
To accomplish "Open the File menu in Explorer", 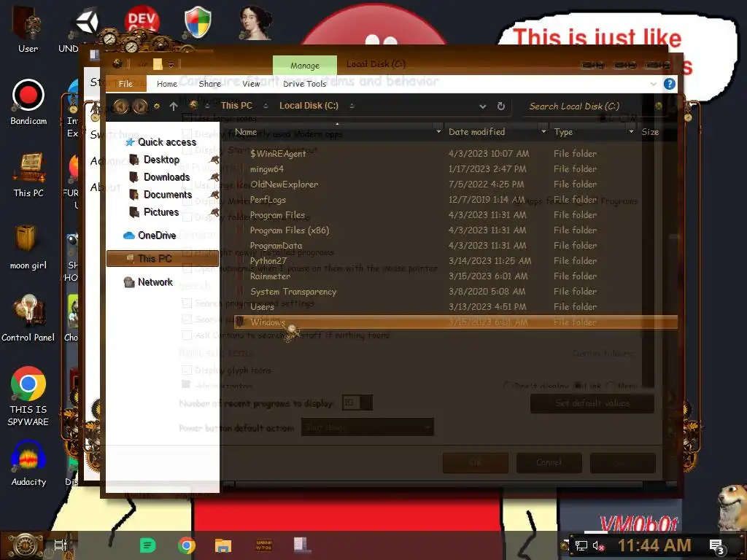I will pyautogui.click(x=125, y=84).
